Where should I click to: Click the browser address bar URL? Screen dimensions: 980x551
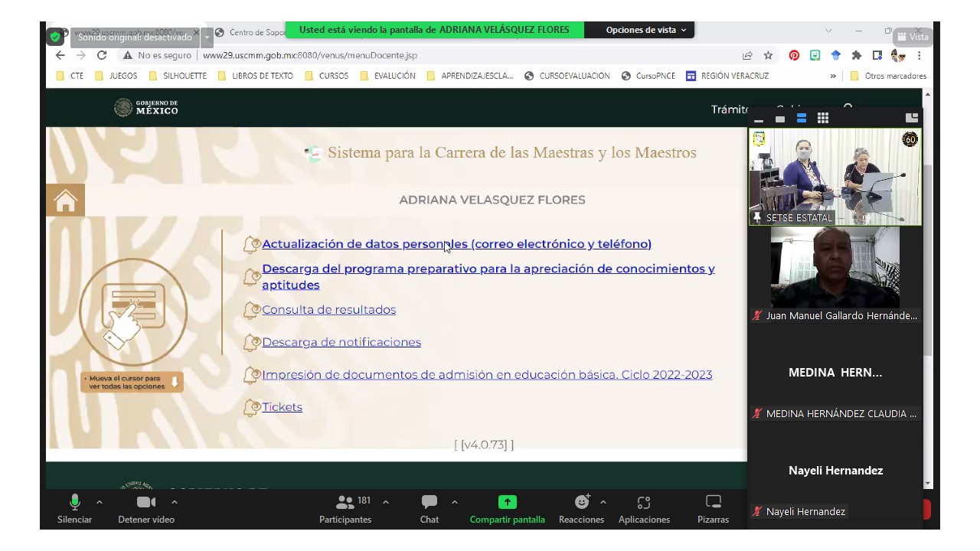[310, 55]
